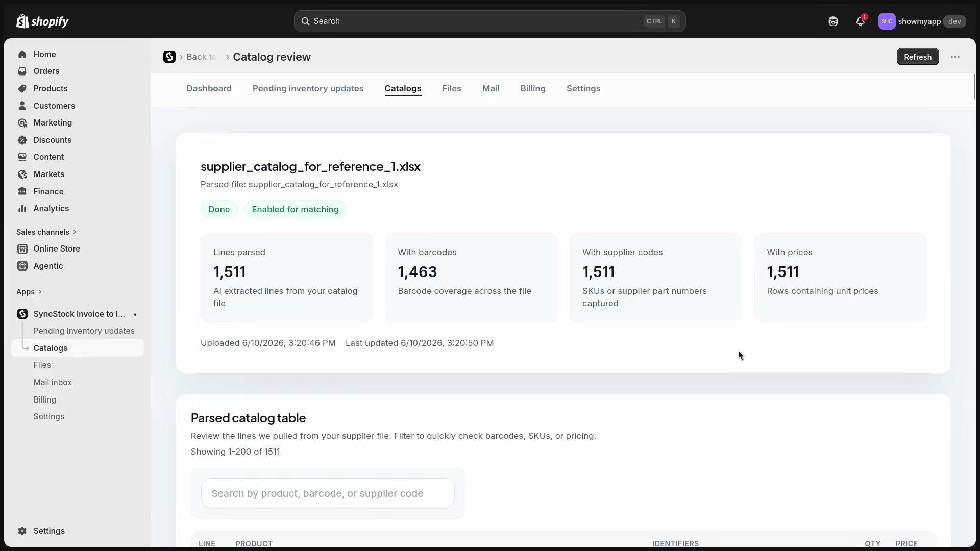Click the With barcodes 1,463 value
Screen dimensions: 980x551
coord(418,272)
